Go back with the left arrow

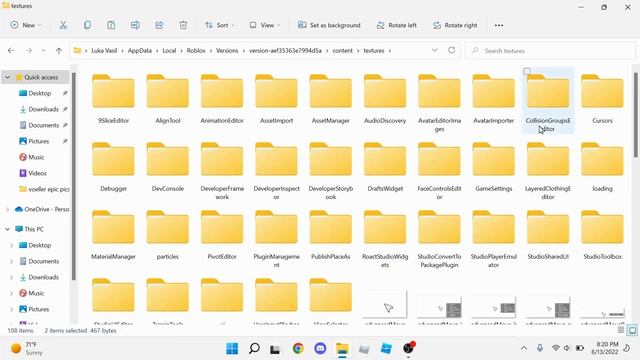click(x=11, y=51)
